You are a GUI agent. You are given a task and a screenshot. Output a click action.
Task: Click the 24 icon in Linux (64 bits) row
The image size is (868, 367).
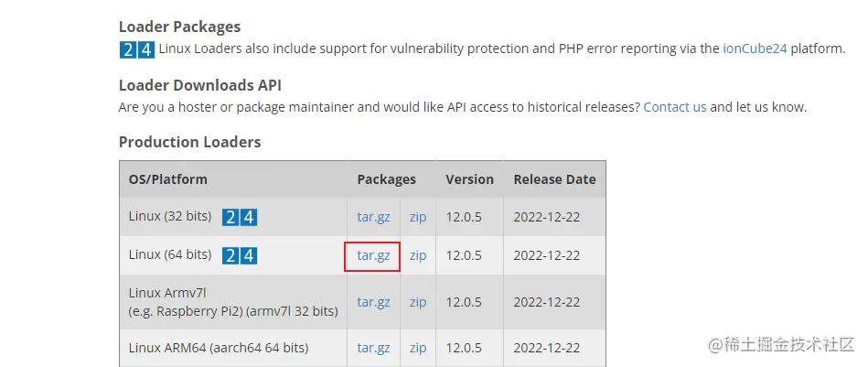point(240,256)
